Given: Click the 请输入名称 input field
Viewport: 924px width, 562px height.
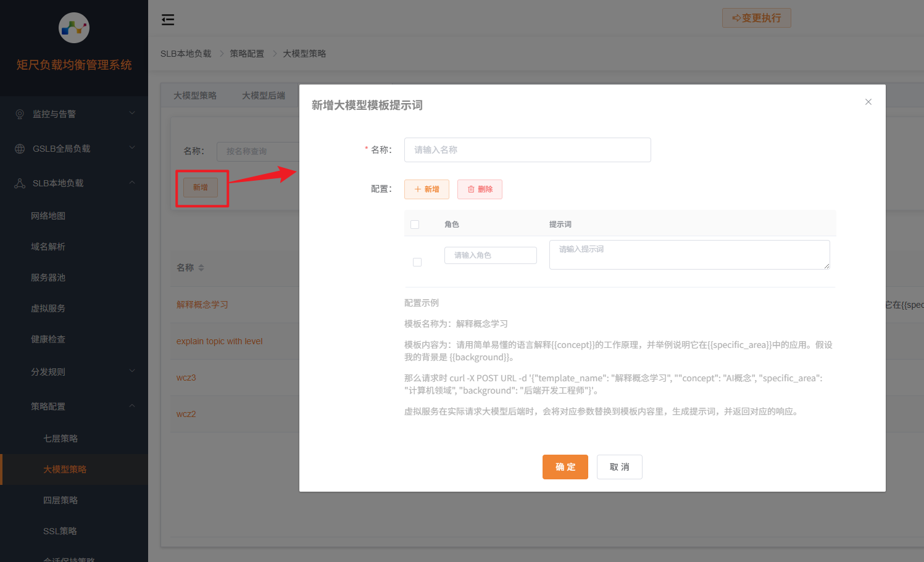Looking at the screenshot, I should (527, 150).
